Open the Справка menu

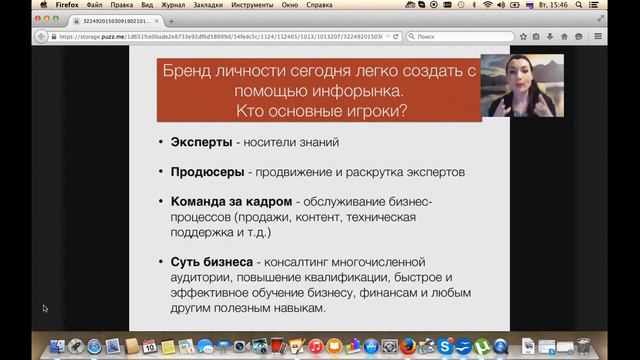(x=319, y=5)
